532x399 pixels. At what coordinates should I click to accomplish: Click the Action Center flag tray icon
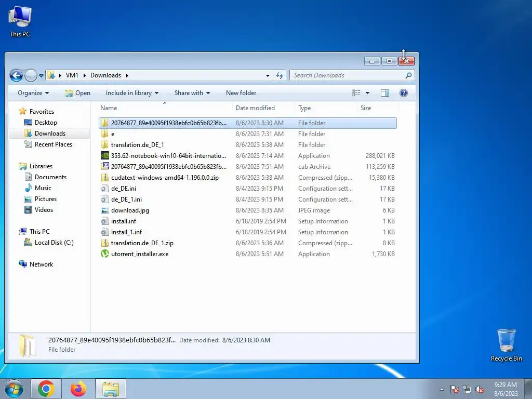point(454,389)
